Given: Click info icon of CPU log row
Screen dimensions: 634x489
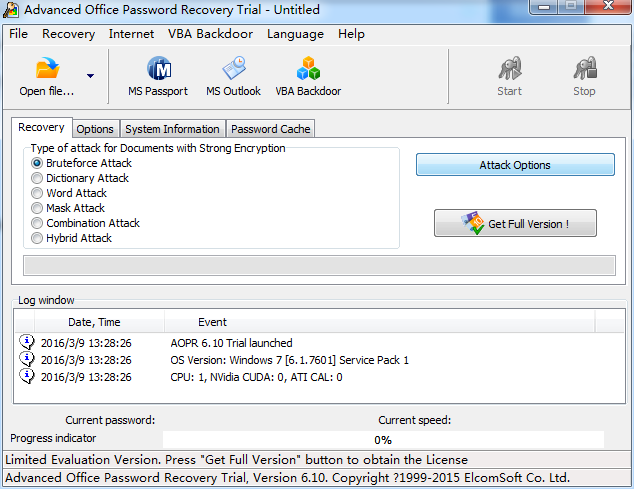Looking at the screenshot, I should 27,376.
